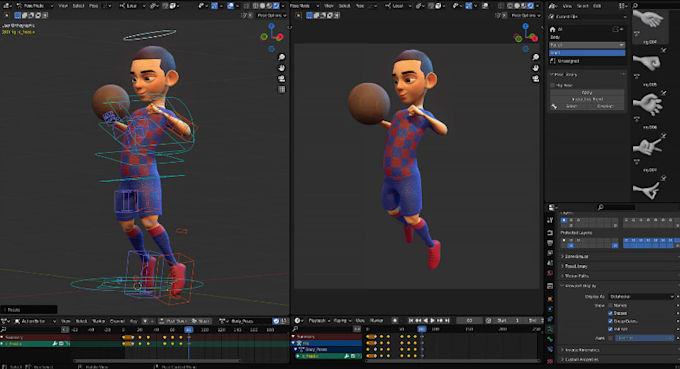The image size is (680, 369).
Task: Click the Push Down button
Action: pos(173,321)
